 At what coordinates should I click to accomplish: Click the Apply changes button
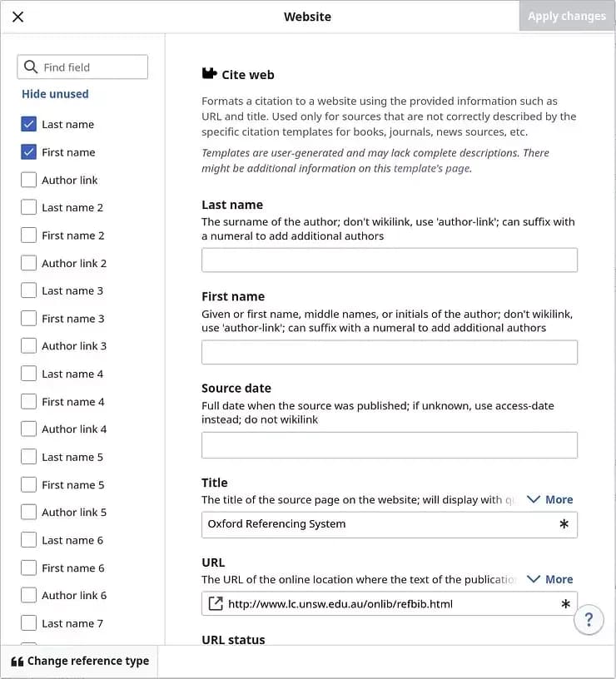(566, 16)
